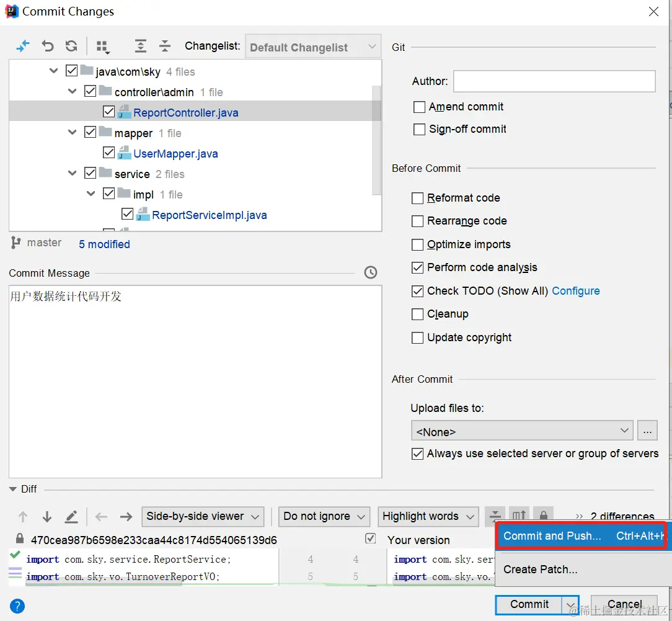672x621 pixels.
Task: Open commit message history clock icon
Action: tap(370, 272)
